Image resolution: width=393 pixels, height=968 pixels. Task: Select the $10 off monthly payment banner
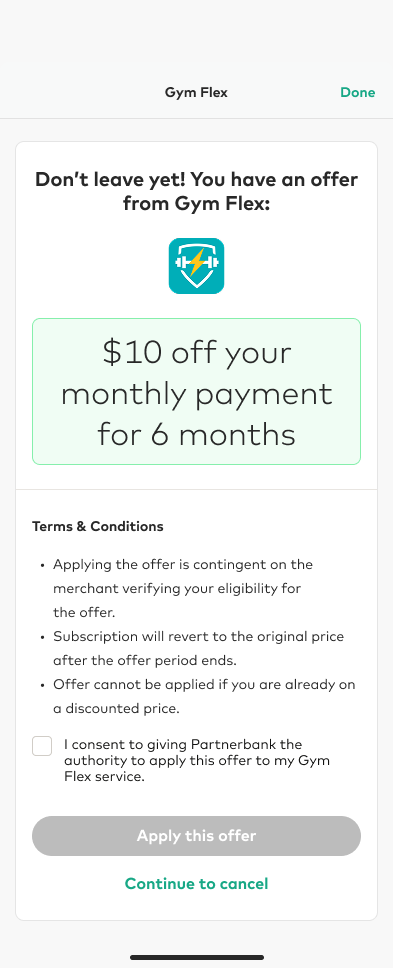196,391
